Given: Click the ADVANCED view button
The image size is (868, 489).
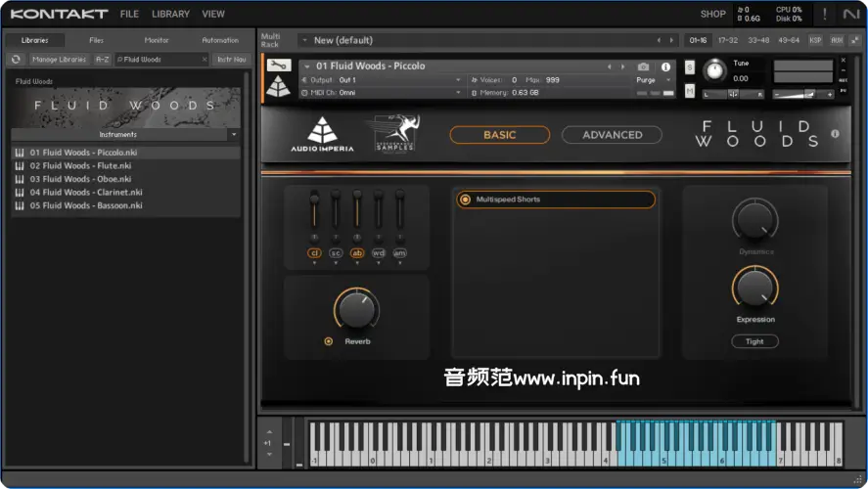Looking at the screenshot, I should click(x=612, y=135).
